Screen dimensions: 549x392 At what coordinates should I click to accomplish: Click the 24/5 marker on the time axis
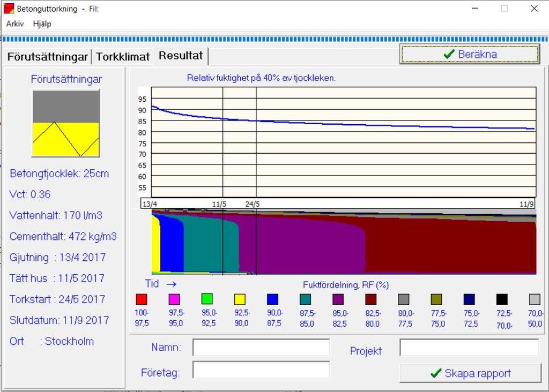[x=253, y=204]
